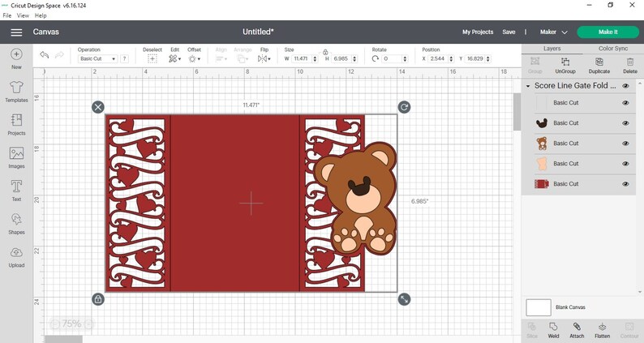Save the project

(x=509, y=32)
